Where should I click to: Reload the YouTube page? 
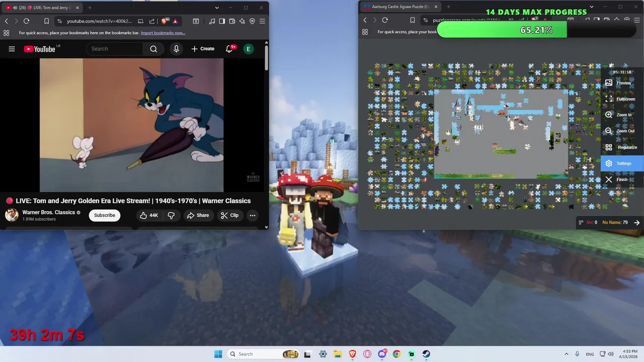click(x=26, y=21)
